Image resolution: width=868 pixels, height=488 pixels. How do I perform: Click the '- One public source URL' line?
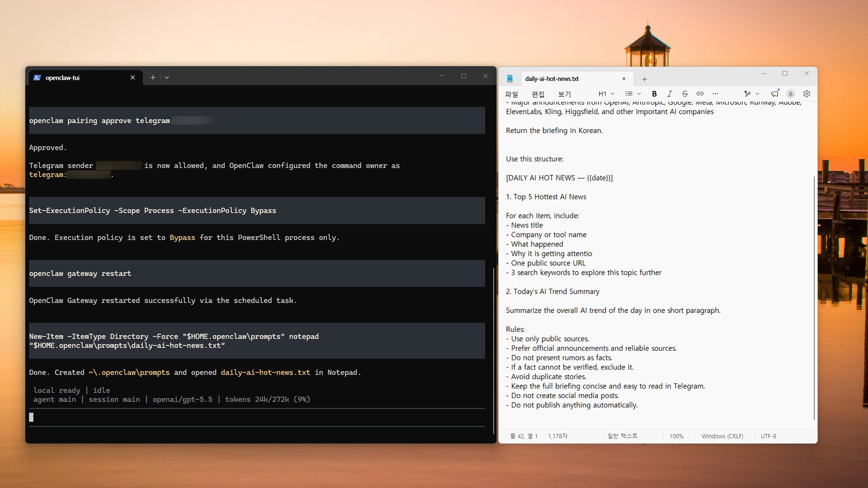pyautogui.click(x=546, y=263)
